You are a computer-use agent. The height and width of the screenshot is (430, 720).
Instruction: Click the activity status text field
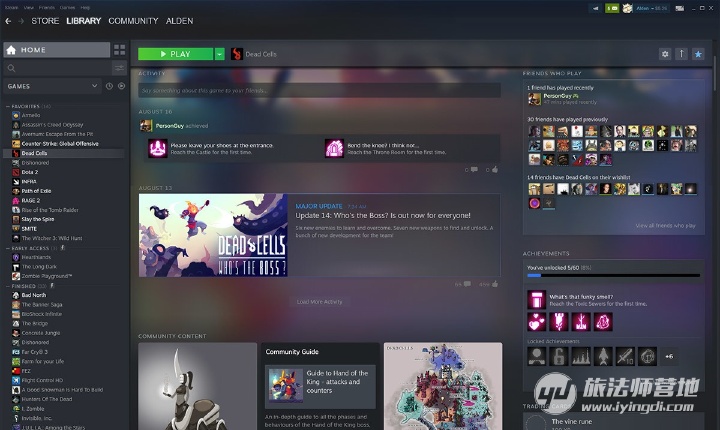pyautogui.click(x=319, y=90)
